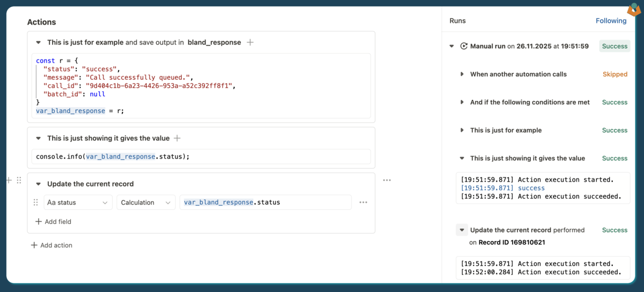The height and width of the screenshot is (292, 644).
Task: Expand 'When another automation calls' run step
Action: tap(462, 74)
